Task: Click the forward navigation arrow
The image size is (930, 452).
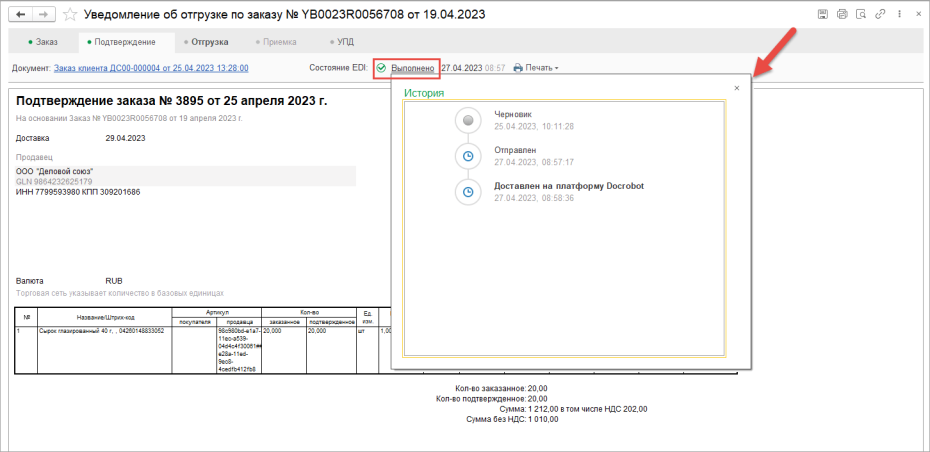Action: (x=44, y=14)
